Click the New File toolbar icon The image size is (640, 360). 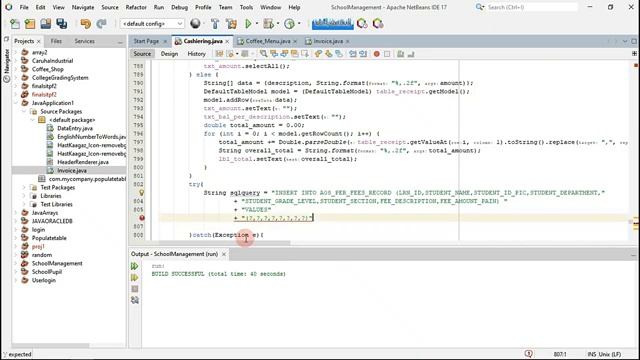point(15,24)
